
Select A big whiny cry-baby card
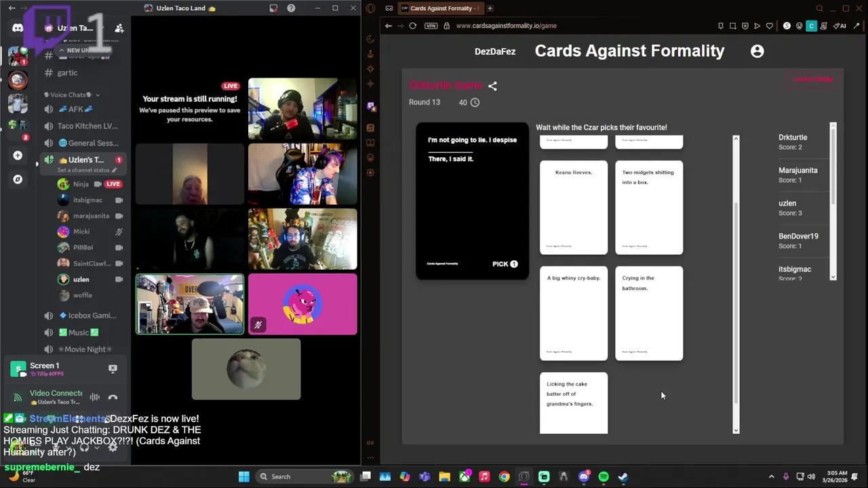(x=574, y=313)
